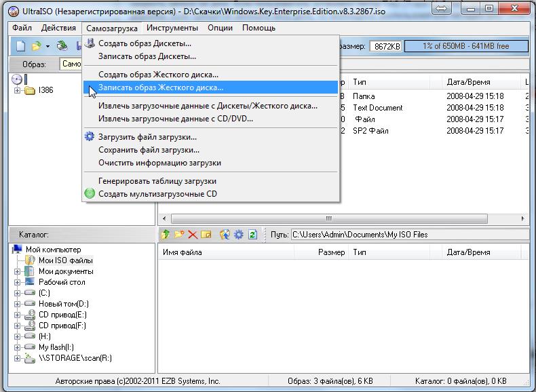Click the Путь path input field
Image resolution: width=536 pixels, height=392 pixels.
pyautogui.click(x=407, y=235)
